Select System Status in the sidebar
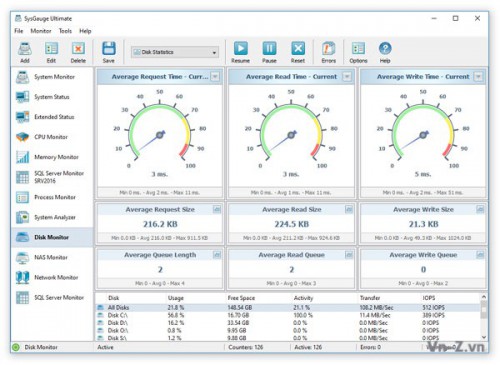Viewport: 500px width, 365px height. click(x=52, y=97)
